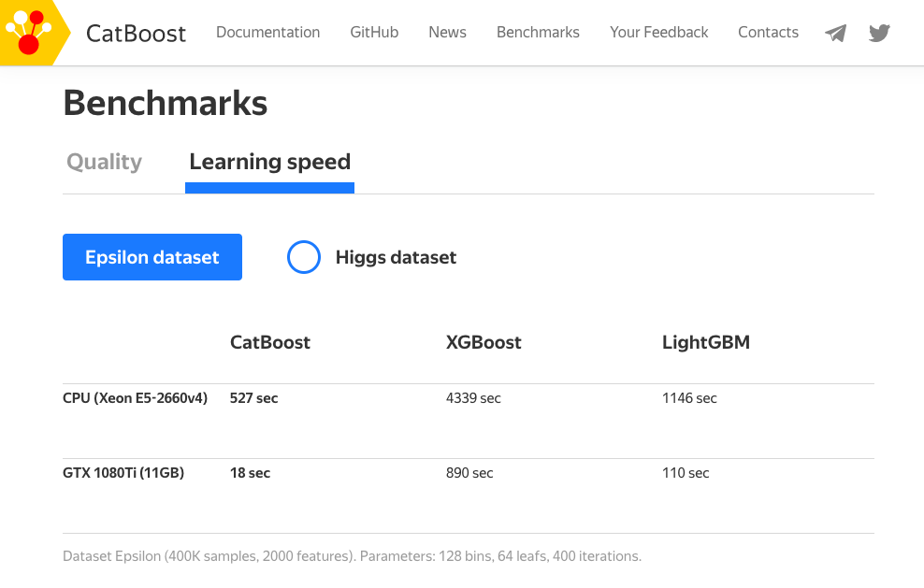Screen dimensions: 924x588
Task: Open the Contacts page
Action: pos(768,32)
